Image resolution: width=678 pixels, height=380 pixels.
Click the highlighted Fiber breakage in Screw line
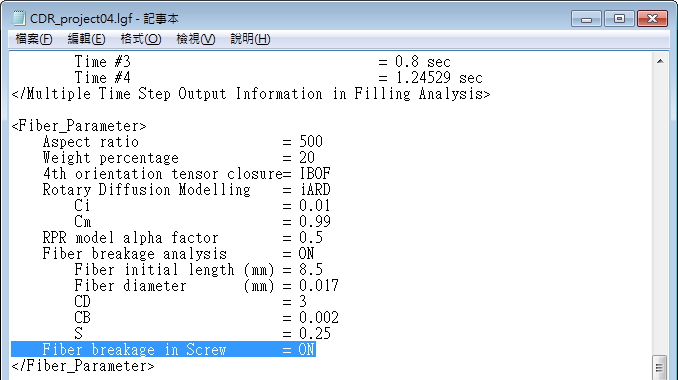[x=163, y=349]
